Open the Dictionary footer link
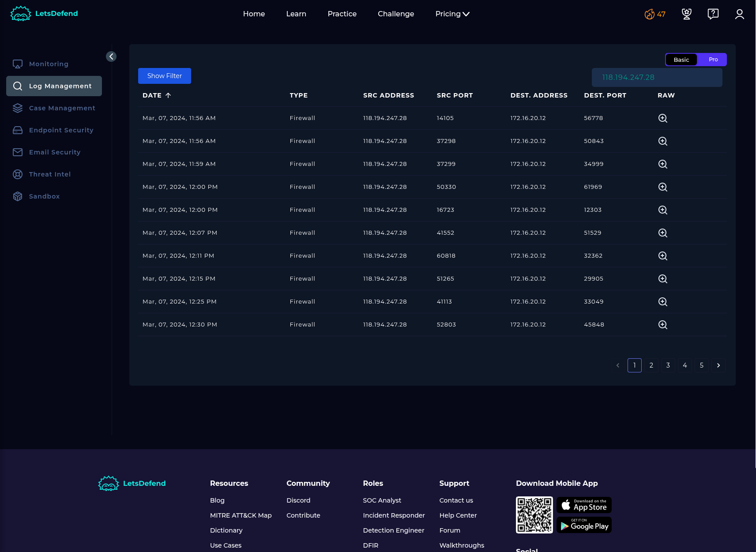The width and height of the screenshot is (756, 552). (x=226, y=530)
